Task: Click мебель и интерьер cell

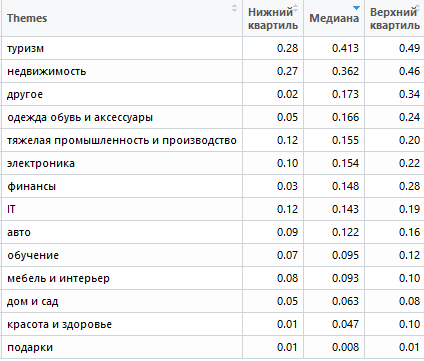Action: [x=122, y=278]
